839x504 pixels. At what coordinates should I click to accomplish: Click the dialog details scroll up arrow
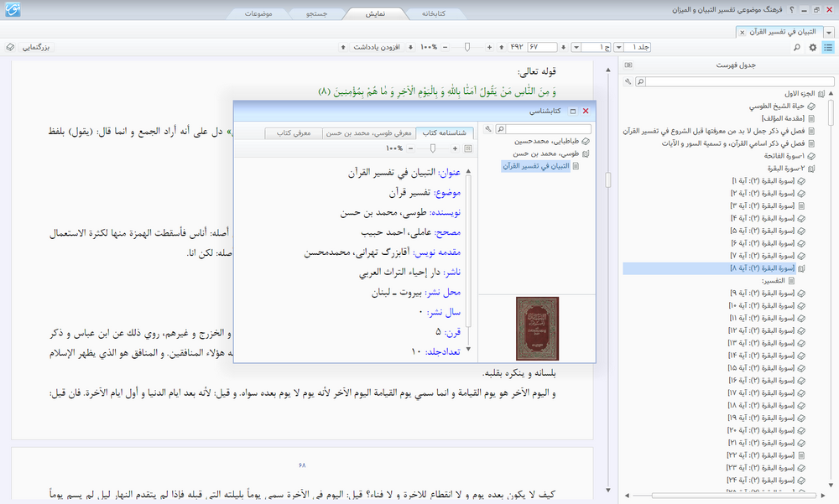468,171
